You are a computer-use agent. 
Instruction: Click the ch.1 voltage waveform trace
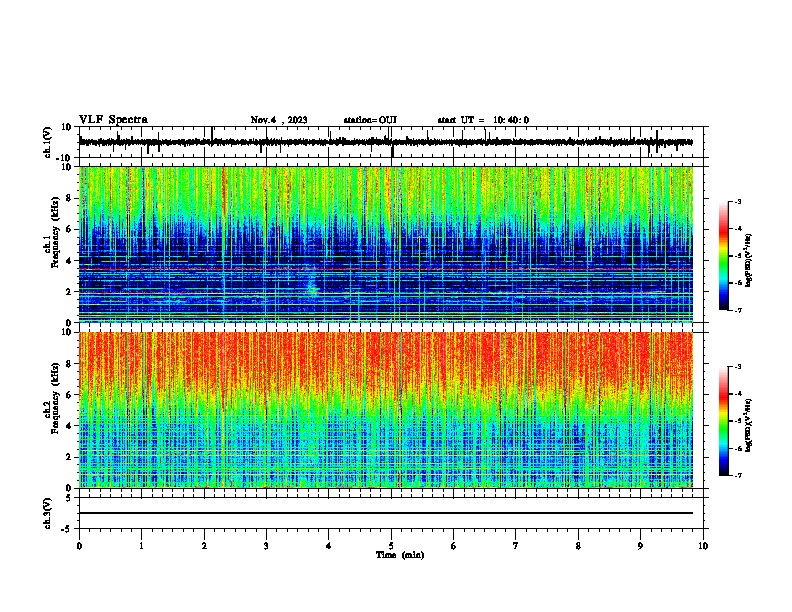coord(386,142)
